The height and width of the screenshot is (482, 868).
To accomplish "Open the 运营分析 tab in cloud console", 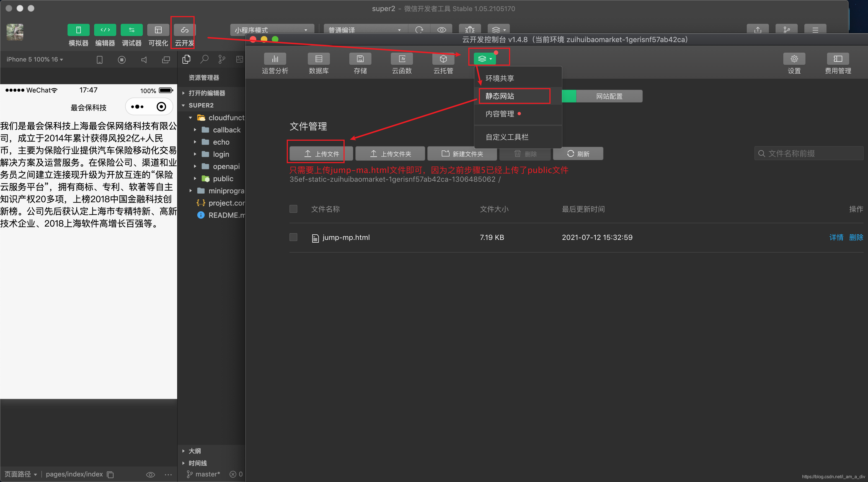I will pos(275,63).
